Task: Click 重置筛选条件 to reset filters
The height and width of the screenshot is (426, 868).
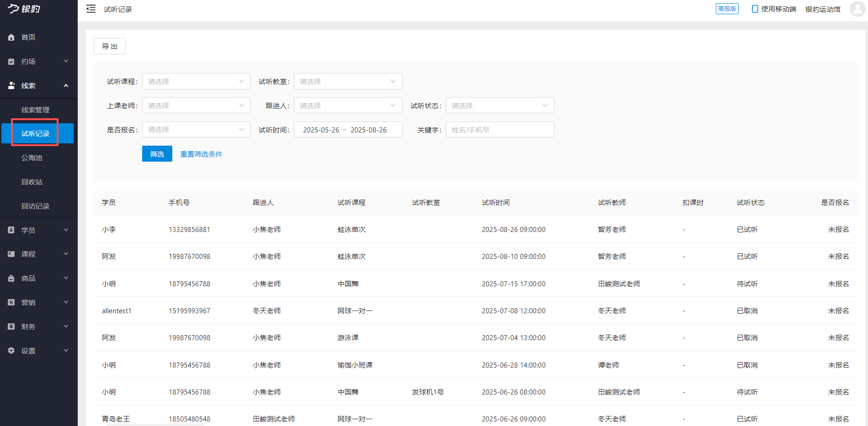Action: [x=201, y=154]
